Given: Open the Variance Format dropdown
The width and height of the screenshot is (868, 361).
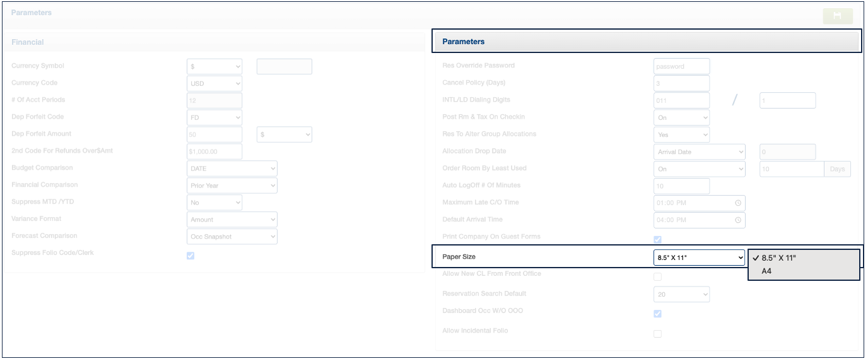Looking at the screenshot, I should pyautogui.click(x=232, y=220).
